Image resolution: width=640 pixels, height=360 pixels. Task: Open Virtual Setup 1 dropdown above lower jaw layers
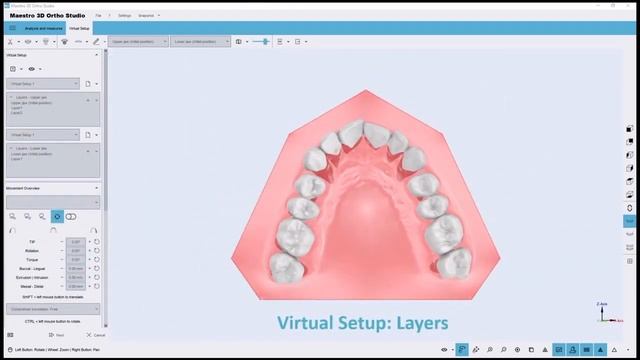tap(43, 135)
